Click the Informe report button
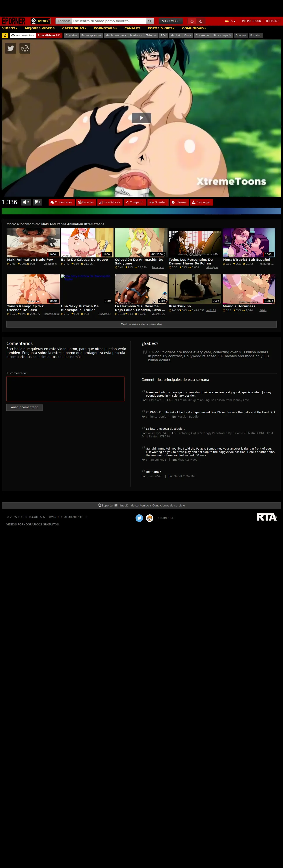This screenshot has width=283, height=868. pos(179,202)
